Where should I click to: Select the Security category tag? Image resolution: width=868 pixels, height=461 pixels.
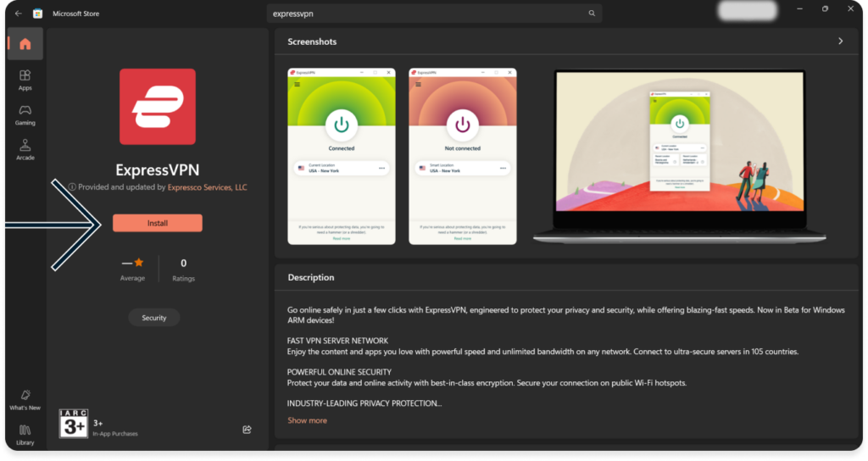pyautogui.click(x=154, y=318)
